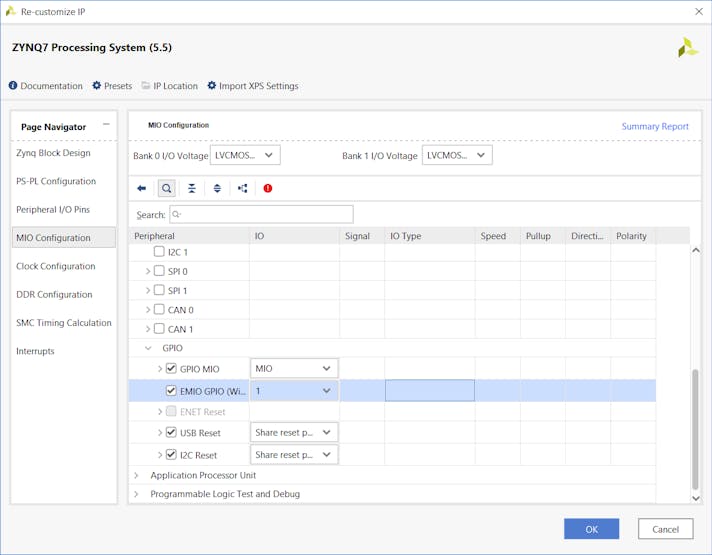Expand the CAN 1 row chevron
Viewport: 712px width, 555px height.
[148, 329]
